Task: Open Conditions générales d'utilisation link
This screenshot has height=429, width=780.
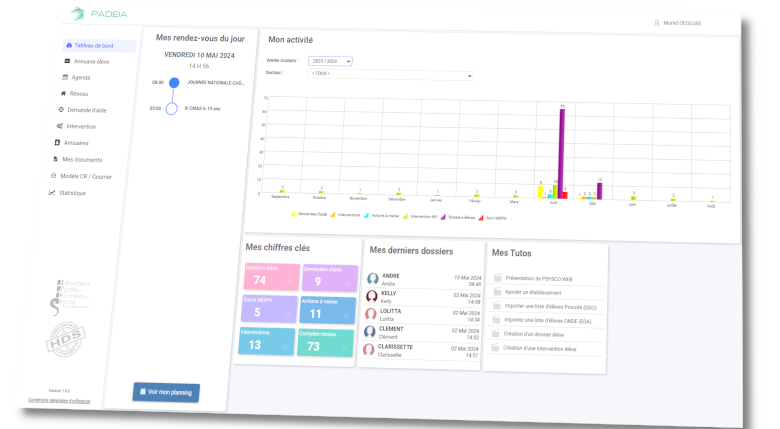Action: tap(58, 401)
